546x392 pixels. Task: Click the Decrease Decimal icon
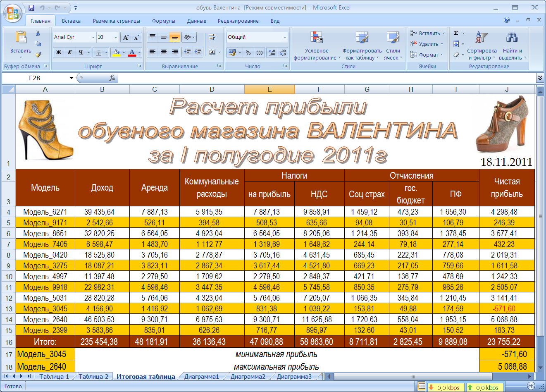283,53
